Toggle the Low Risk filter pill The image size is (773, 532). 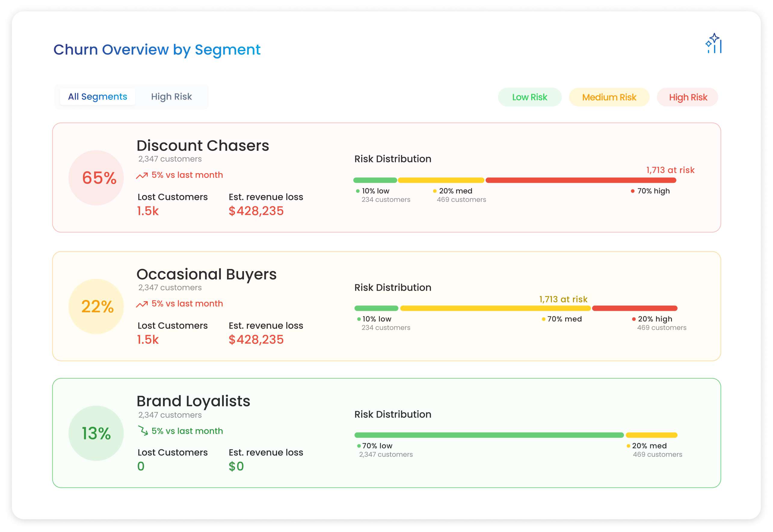530,97
